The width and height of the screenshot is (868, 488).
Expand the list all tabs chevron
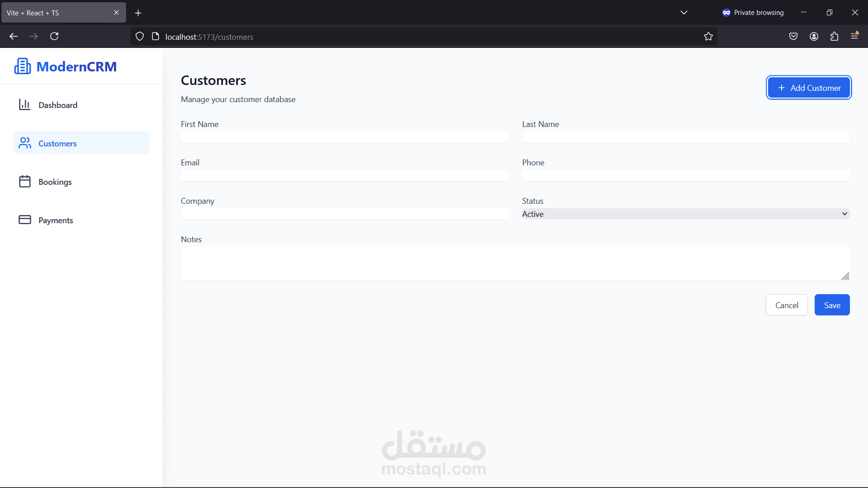(684, 13)
